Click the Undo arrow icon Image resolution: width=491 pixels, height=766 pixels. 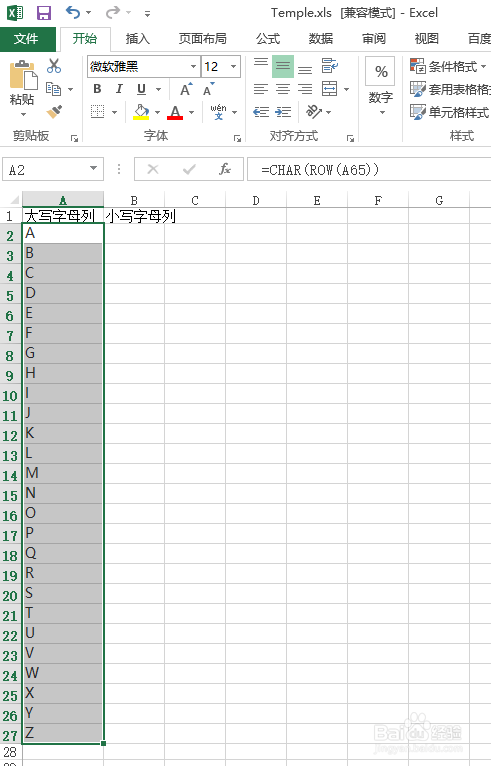point(73,12)
